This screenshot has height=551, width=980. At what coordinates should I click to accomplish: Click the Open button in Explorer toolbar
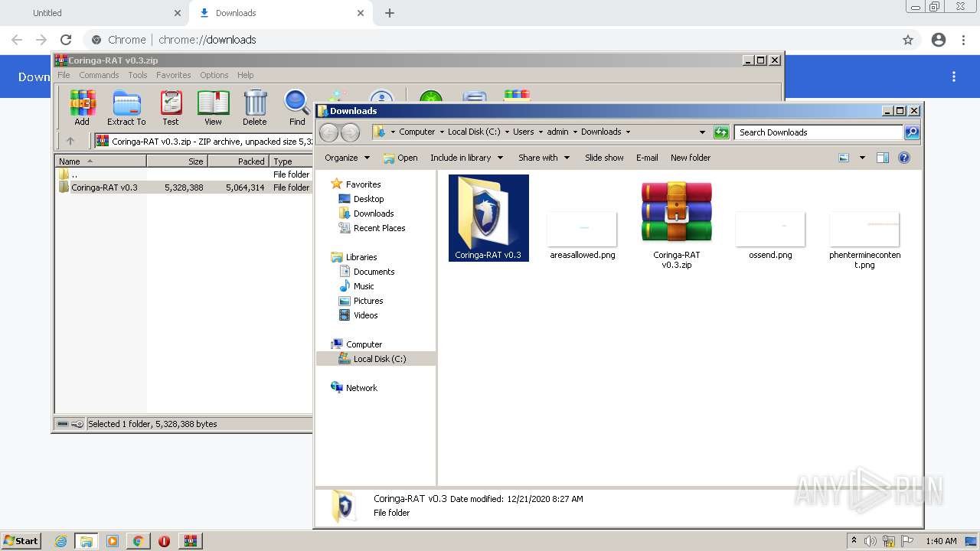400,158
